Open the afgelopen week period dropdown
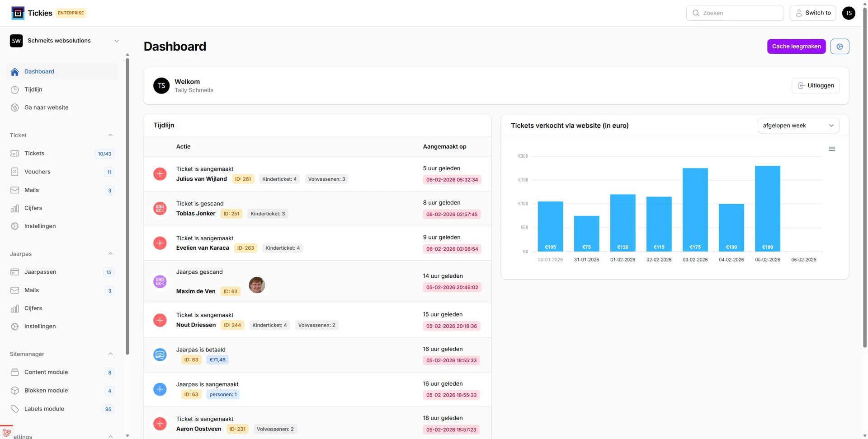868x439 pixels. coord(798,125)
